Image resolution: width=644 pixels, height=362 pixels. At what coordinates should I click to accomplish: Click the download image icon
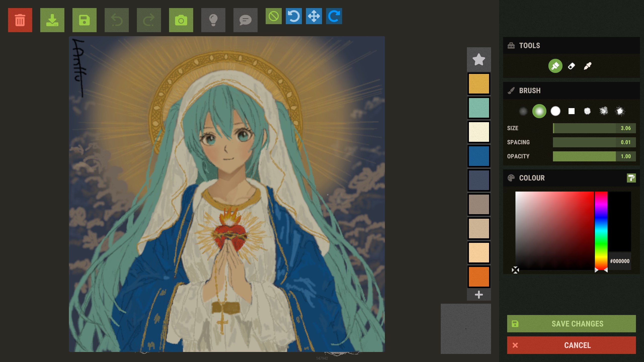coord(52,20)
